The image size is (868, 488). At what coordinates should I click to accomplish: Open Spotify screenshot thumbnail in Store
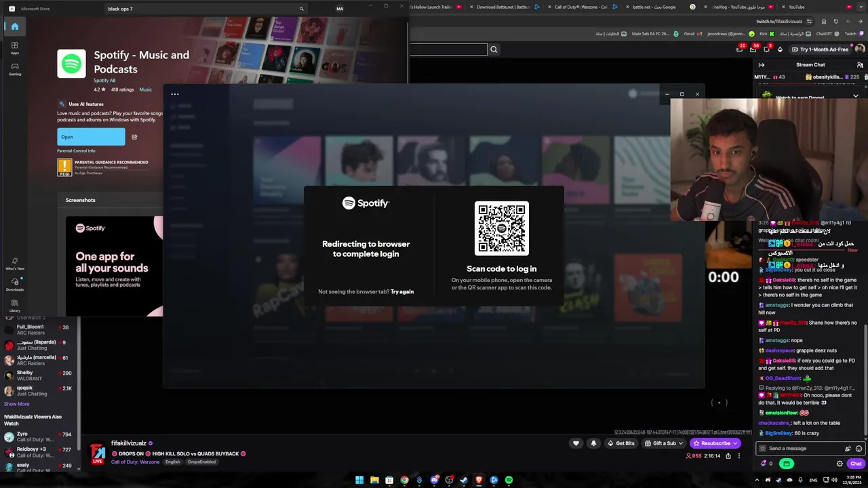[x=114, y=266]
